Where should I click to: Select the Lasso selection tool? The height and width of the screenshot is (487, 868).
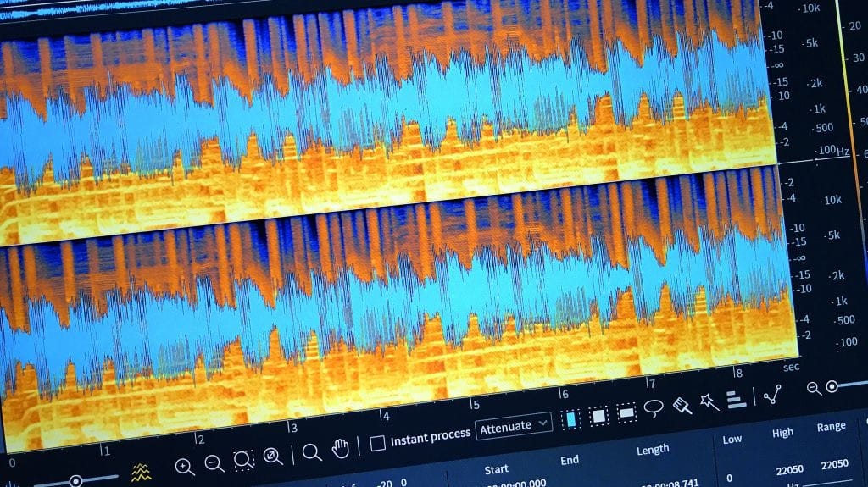tap(654, 409)
